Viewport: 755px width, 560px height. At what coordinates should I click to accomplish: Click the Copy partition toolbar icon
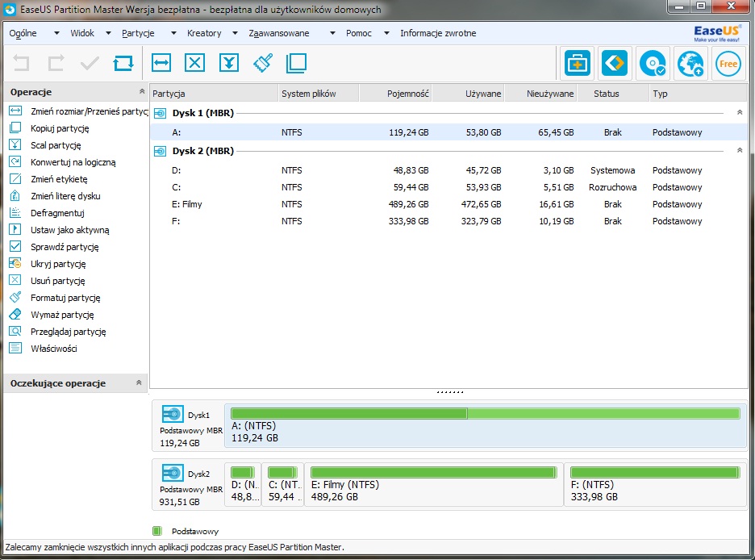[296, 63]
